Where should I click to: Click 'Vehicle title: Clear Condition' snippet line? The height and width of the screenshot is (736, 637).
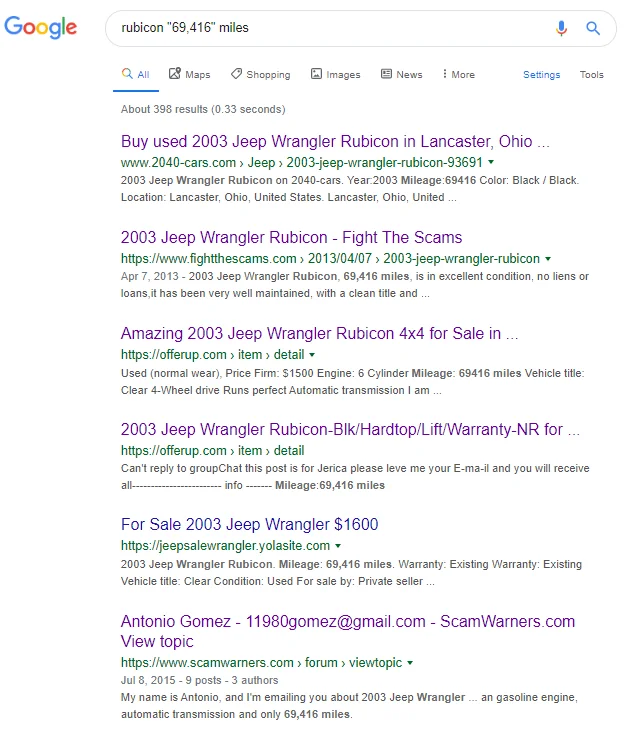pos(278,582)
